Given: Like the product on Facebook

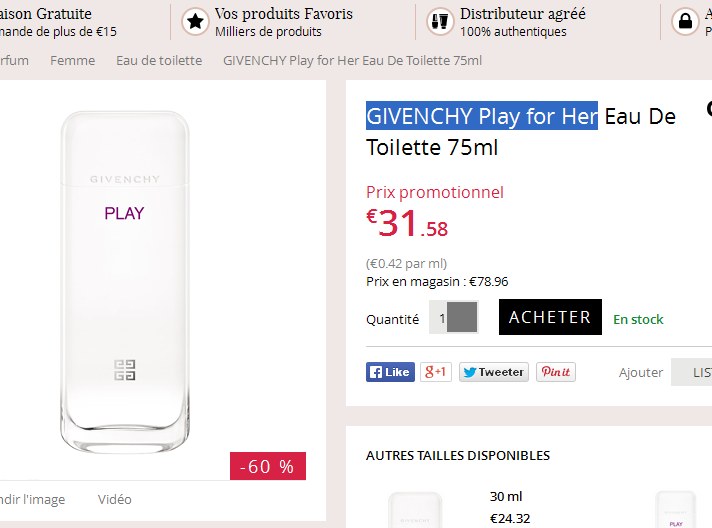Looking at the screenshot, I should (x=390, y=372).
